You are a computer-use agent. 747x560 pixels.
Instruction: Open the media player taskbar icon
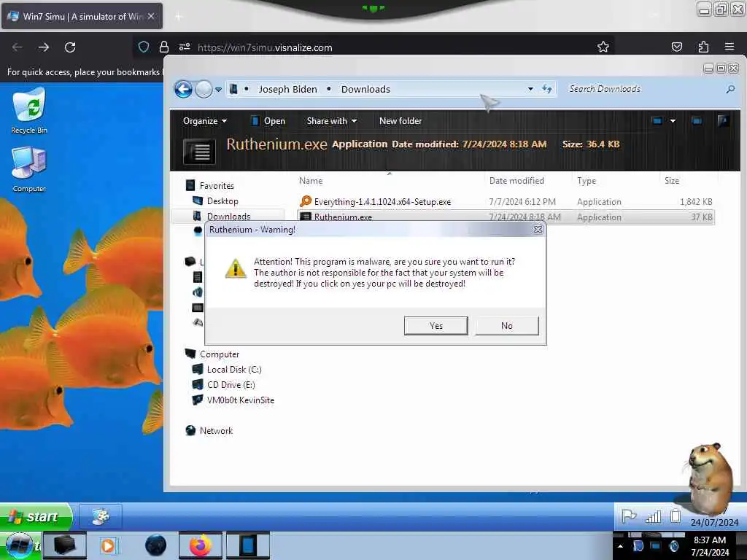click(x=108, y=545)
